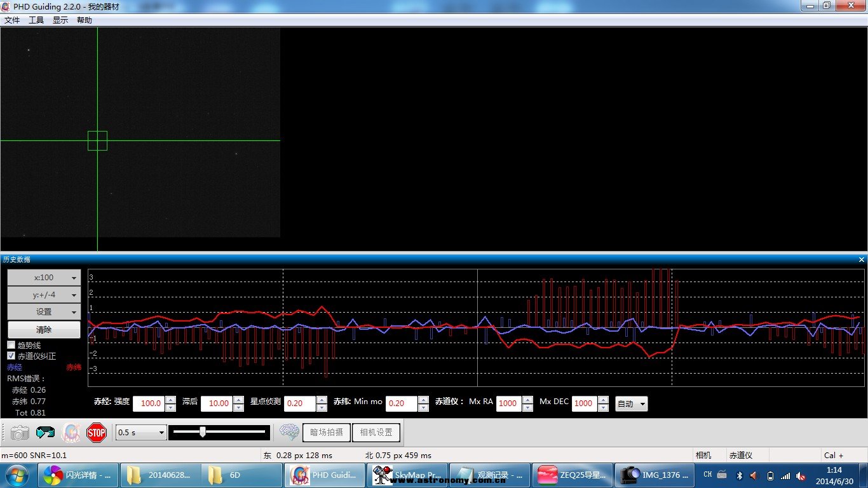868x488 pixels.
Task: Click the CH input language indicator
Action: (707, 475)
